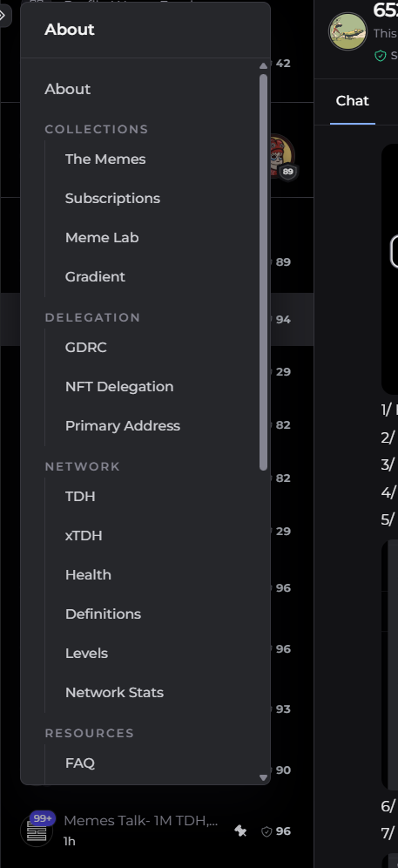398x868 pixels.
Task: View Network Stats
Action: coord(114,693)
